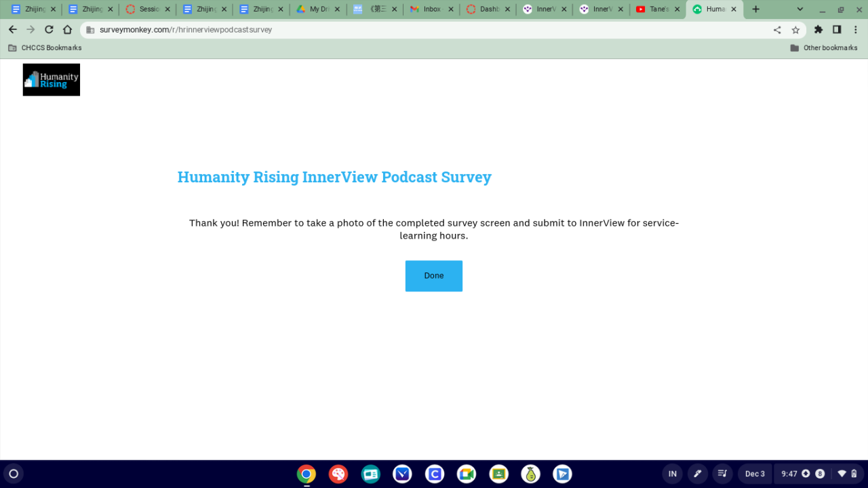Image resolution: width=868 pixels, height=488 pixels.
Task: Open a new browser tab
Action: pos(756,9)
